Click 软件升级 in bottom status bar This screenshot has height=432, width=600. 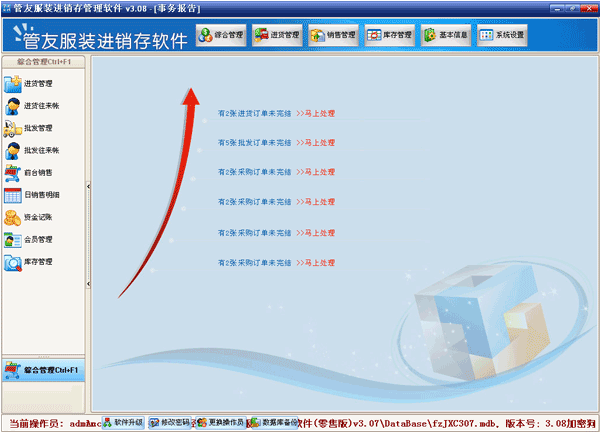coord(124,422)
